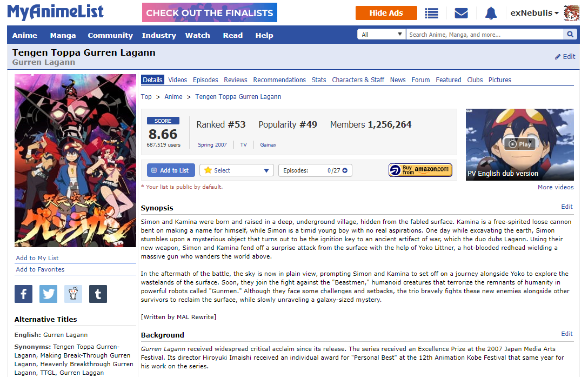Open the notifications bell icon
The image size is (588, 377).
pos(491,13)
